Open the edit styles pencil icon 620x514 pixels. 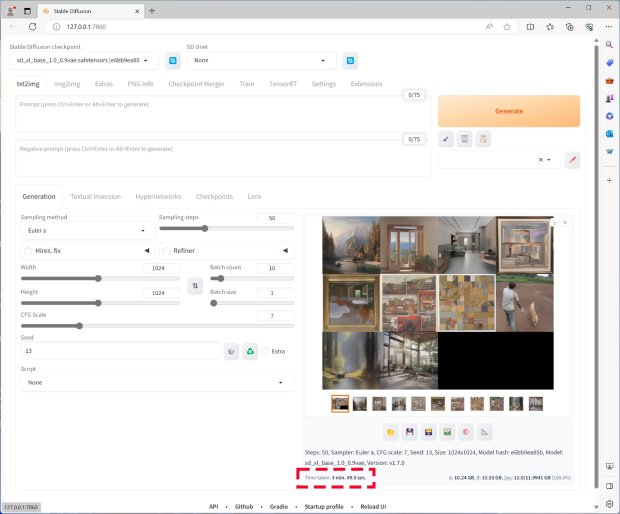[x=572, y=160]
